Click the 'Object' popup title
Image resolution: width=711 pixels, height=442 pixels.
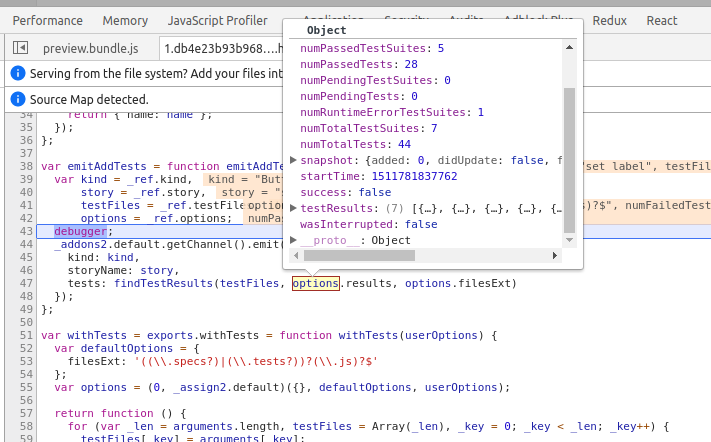[326, 30]
